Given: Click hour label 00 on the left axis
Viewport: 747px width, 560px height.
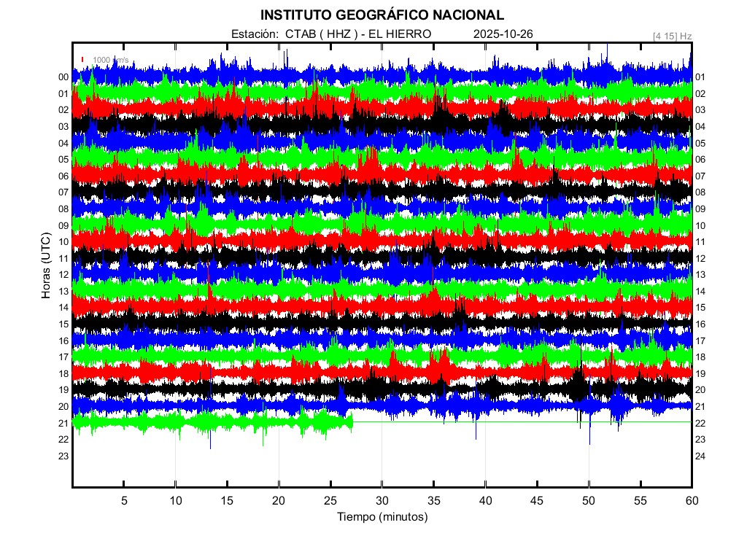Looking at the screenshot, I should (63, 77).
